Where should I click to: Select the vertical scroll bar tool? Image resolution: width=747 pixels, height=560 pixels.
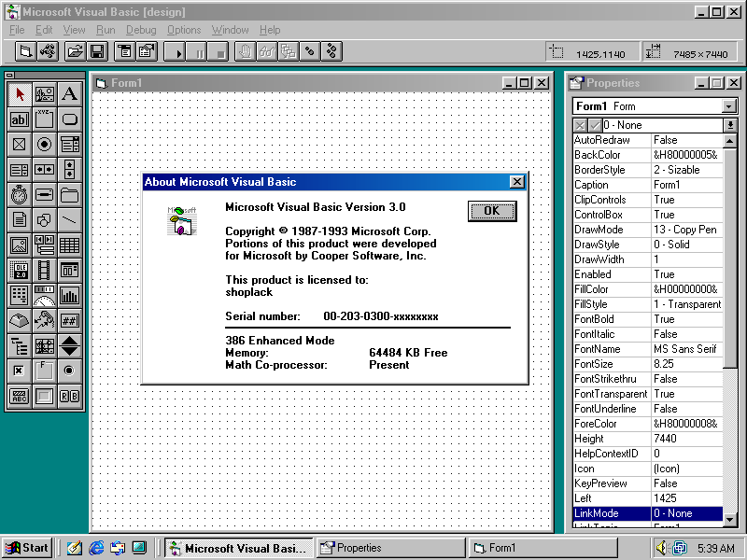69,170
